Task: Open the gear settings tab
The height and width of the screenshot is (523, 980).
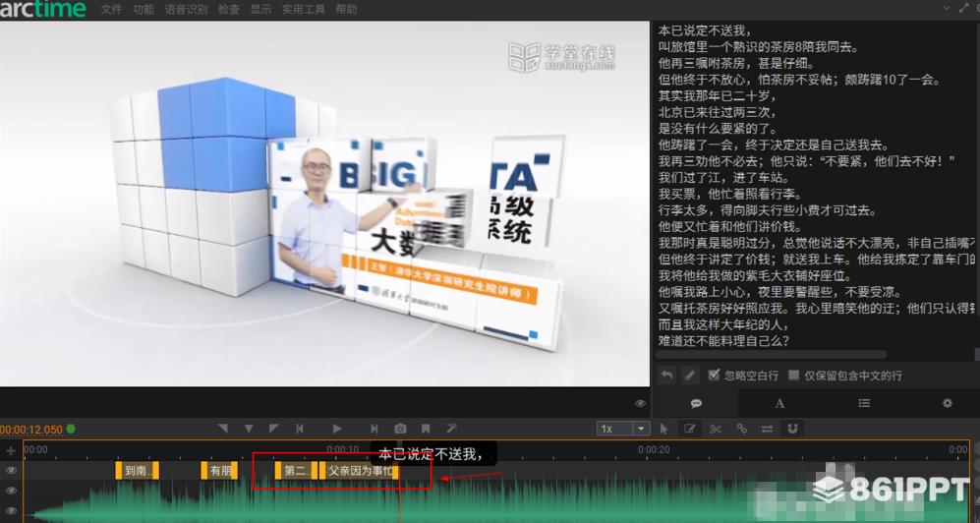Action: [x=947, y=404]
